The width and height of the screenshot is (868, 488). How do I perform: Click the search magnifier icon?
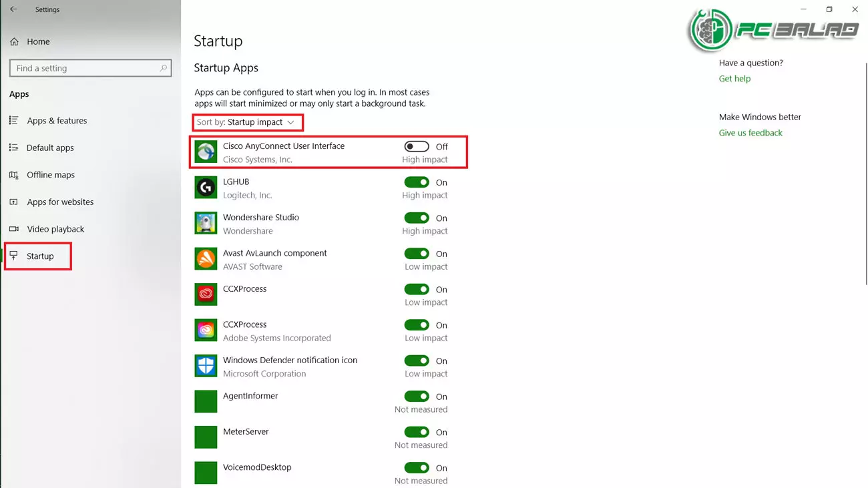pos(163,68)
